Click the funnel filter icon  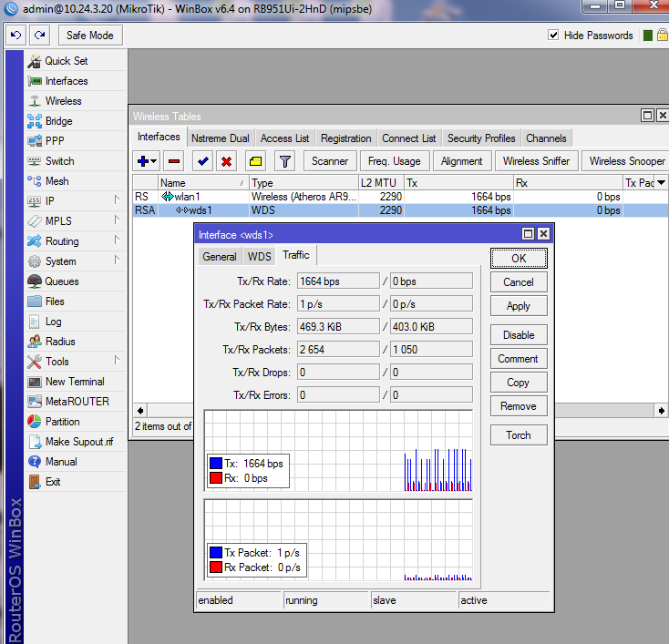coord(285,161)
